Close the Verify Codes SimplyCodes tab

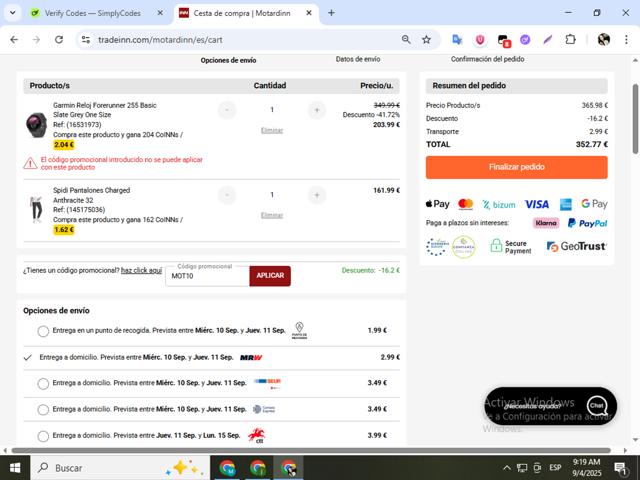(160, 13)
